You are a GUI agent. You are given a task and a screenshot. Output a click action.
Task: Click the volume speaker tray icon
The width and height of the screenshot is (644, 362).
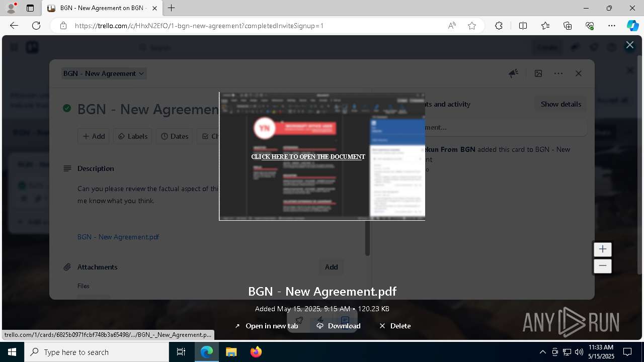[579, 352]
